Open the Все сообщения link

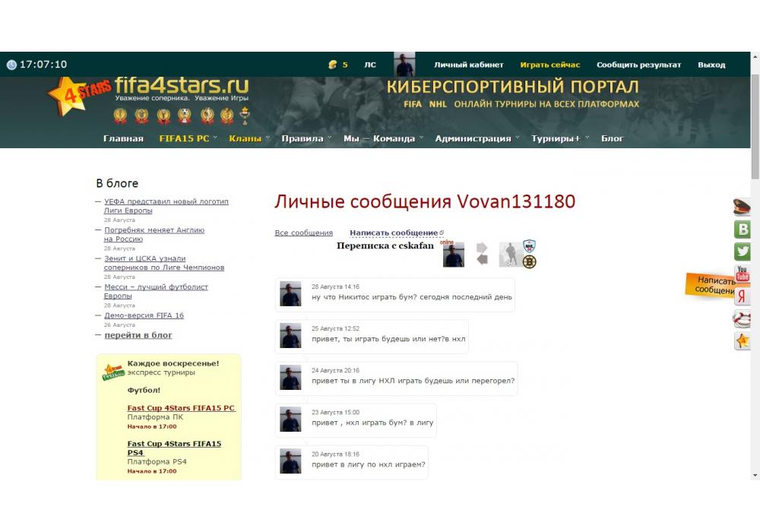click(303, 233)
